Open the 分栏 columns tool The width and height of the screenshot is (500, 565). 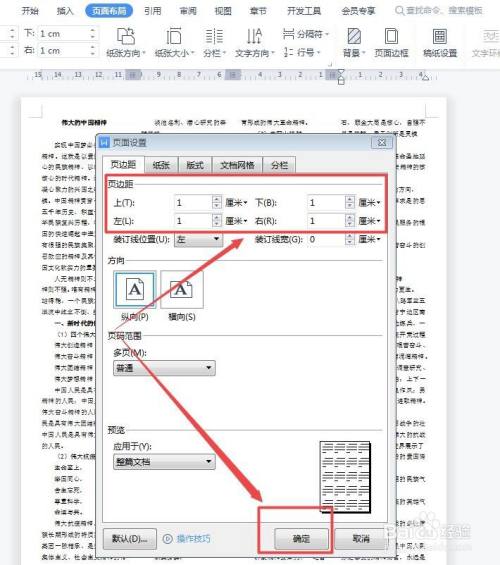coord(214,43)
